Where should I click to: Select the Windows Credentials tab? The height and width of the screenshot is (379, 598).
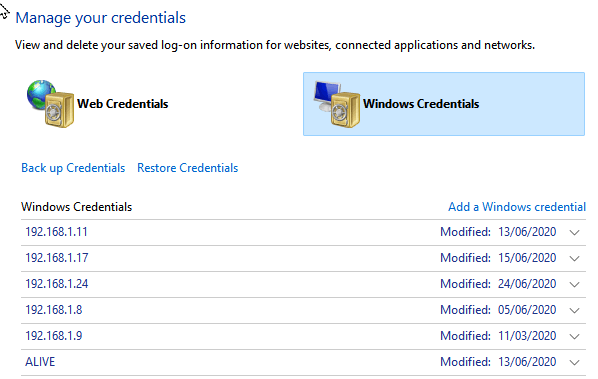[x=444, y=104]
